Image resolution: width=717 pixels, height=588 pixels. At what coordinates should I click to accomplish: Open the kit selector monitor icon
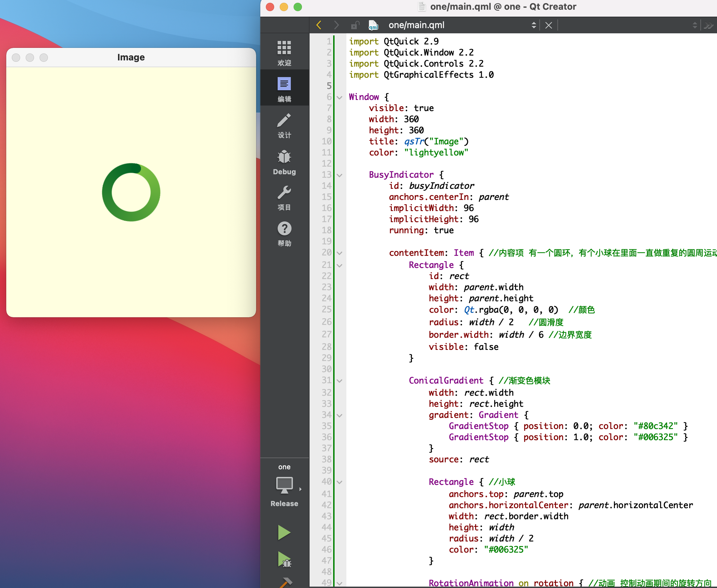[284, 485]
